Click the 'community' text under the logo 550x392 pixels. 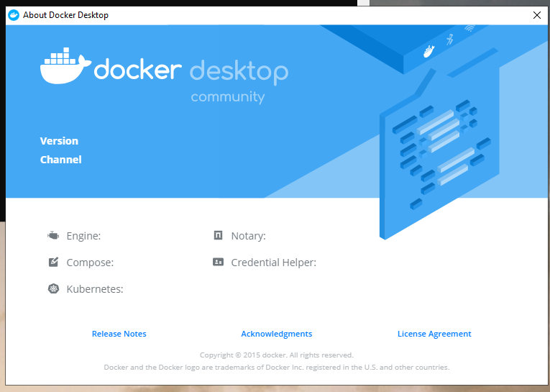click(x=228, y=96)
